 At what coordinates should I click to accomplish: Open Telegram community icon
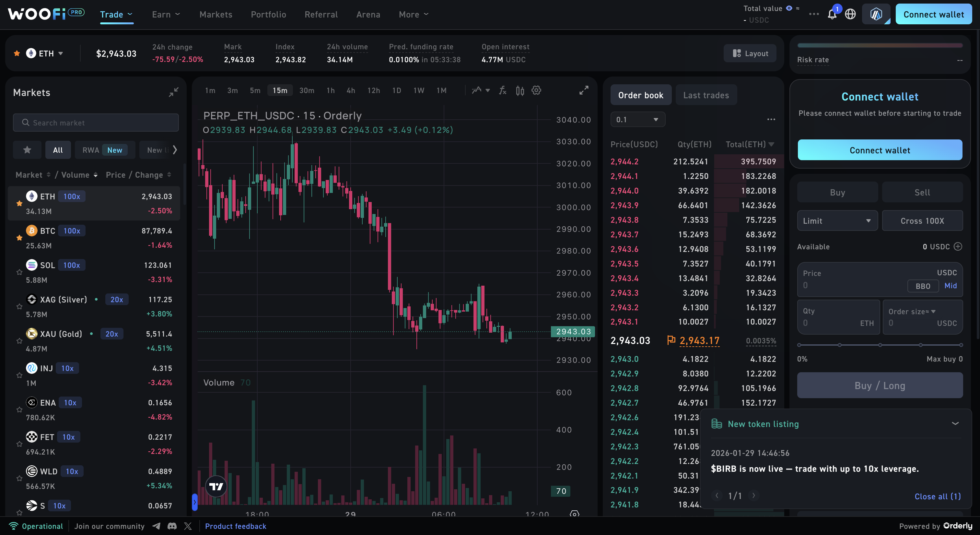click(x=156, y=526)
